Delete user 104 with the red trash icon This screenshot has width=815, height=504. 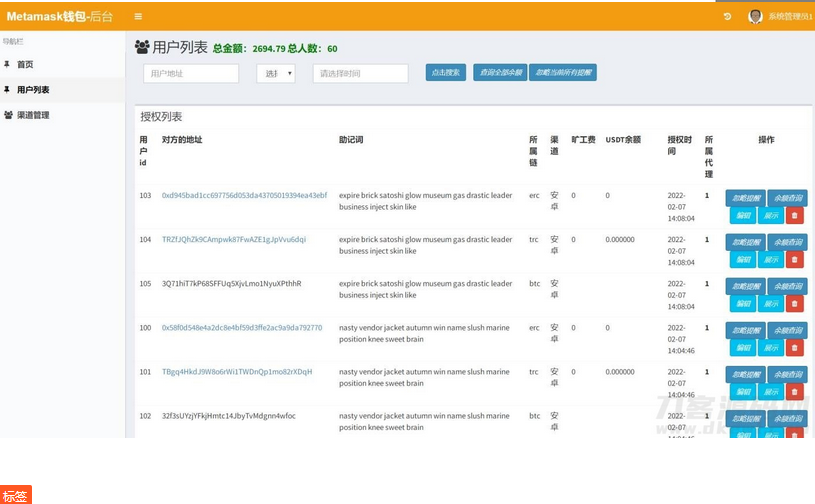point(794,259)
